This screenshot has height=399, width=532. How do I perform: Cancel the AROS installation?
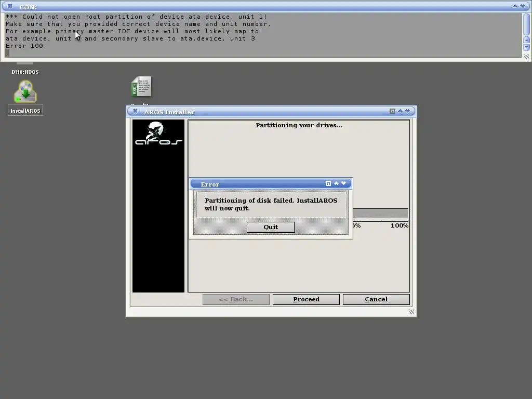tap(376, 299)
